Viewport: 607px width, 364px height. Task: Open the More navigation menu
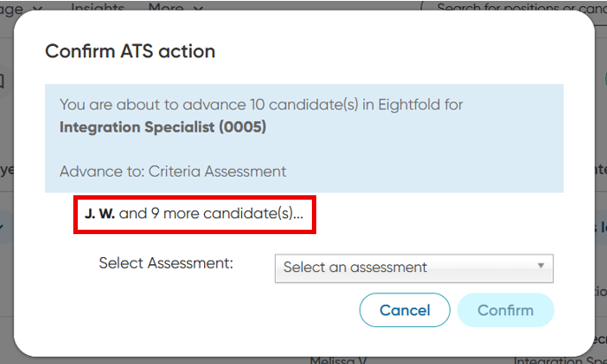tap(168, 7)
